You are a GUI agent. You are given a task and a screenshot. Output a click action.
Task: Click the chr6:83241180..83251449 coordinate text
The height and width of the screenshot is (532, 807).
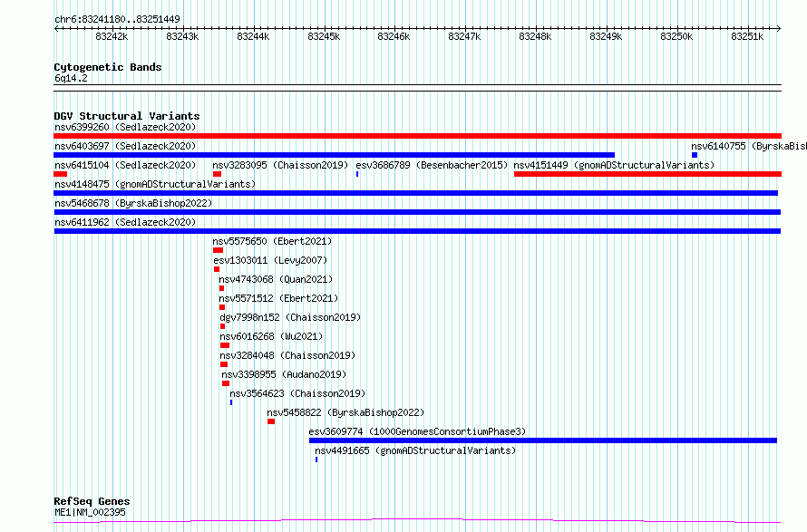pyautogui.click(x=117, y=19)
